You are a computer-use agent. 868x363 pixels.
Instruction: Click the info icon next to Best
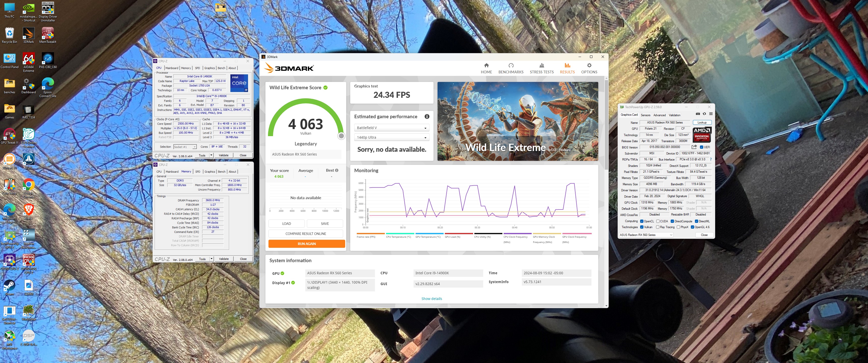pos(337,170)
